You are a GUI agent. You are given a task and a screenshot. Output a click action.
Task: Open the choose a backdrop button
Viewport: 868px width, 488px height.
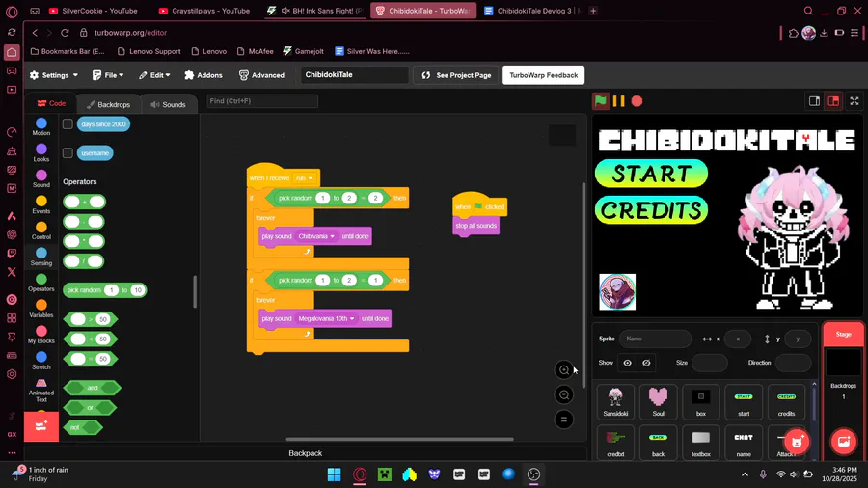844,441
